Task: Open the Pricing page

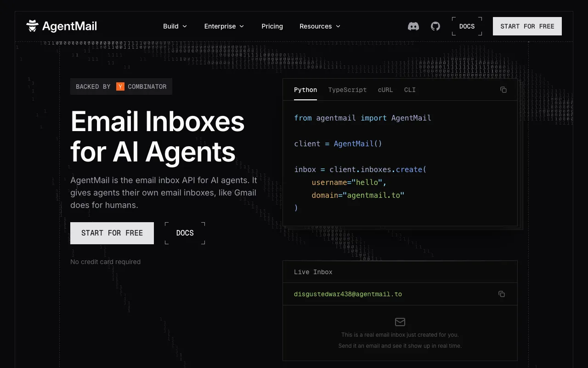Action: [272, 26]
